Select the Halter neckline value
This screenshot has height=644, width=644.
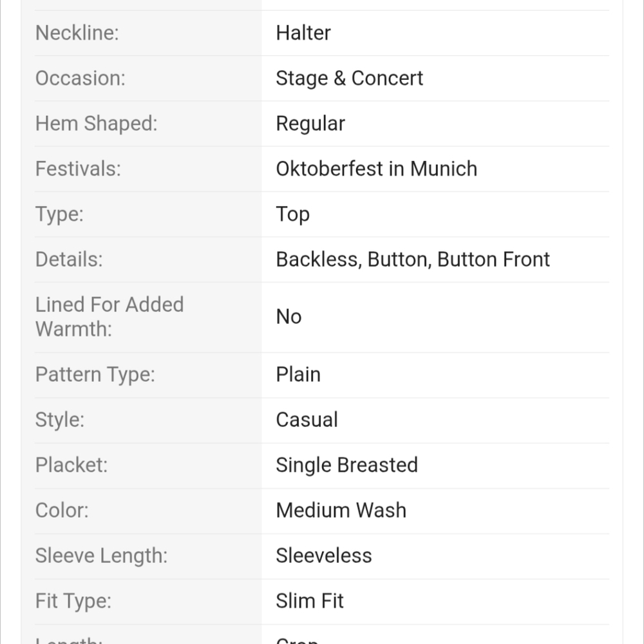point(303,33)
